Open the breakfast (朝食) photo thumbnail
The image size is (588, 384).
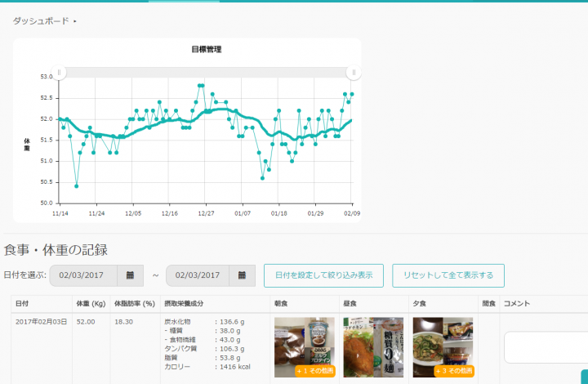(x=304, y=343)
